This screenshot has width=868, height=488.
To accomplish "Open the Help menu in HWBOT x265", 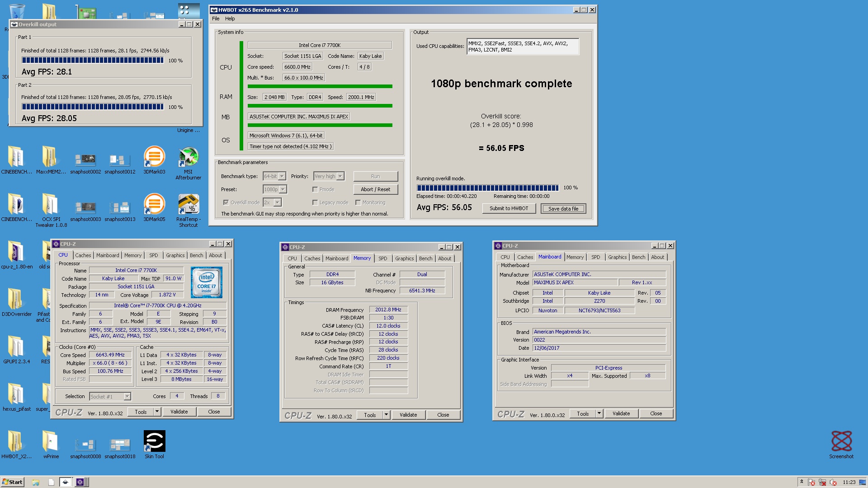I will pyautogui.click(x=230, y=19).
